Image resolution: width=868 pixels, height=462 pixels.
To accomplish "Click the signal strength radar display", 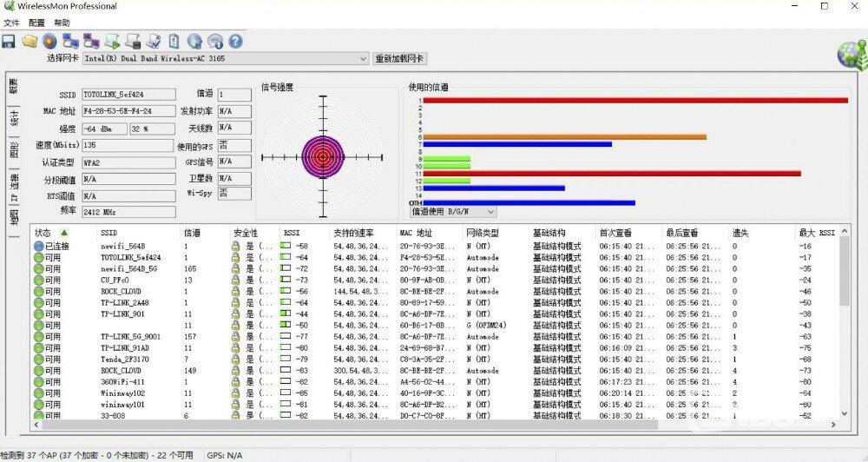I will [323, 157].
